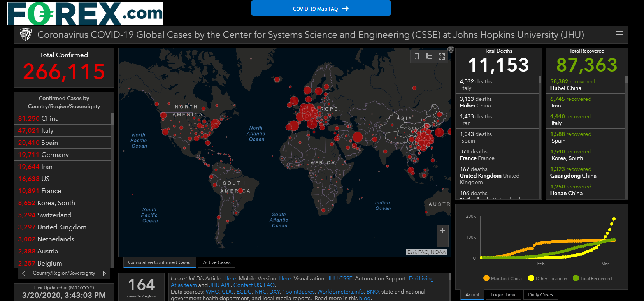Open the JHU CSSE link
This screenshot has width=644, height=301.
point(340,279)
